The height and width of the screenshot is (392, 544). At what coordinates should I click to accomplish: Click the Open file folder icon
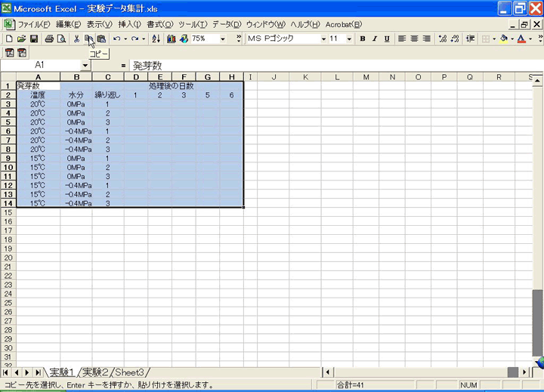(x=21, y=39)
